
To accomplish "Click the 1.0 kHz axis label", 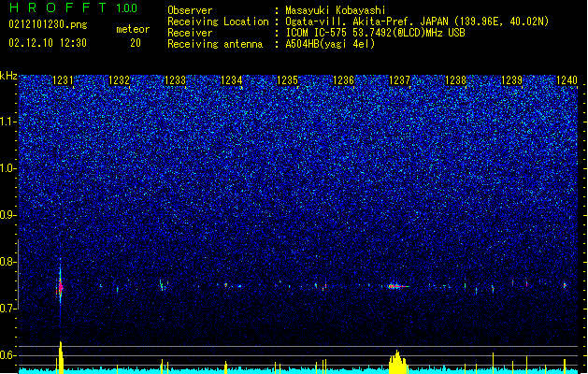I will 8,168.
